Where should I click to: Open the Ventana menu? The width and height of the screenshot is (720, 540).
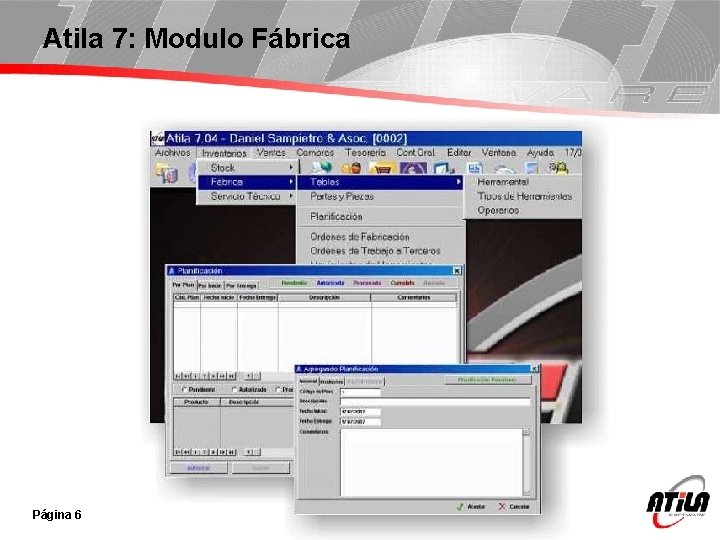pos(499,152)
